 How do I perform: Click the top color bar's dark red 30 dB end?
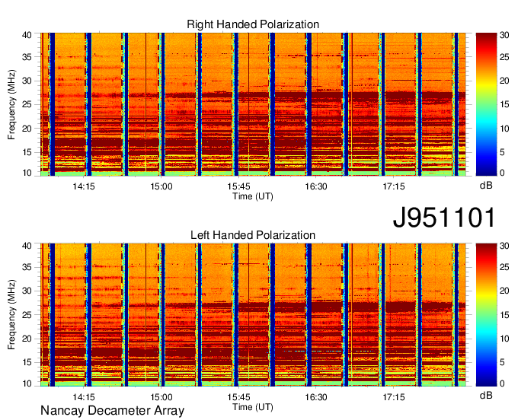(x=486, y=37)
